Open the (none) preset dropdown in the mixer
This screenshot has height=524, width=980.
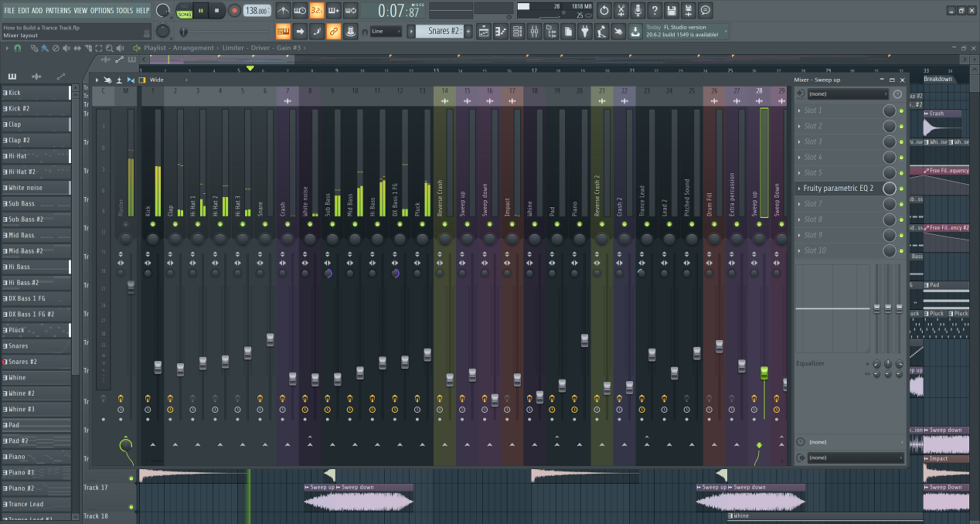pos(846,94)
